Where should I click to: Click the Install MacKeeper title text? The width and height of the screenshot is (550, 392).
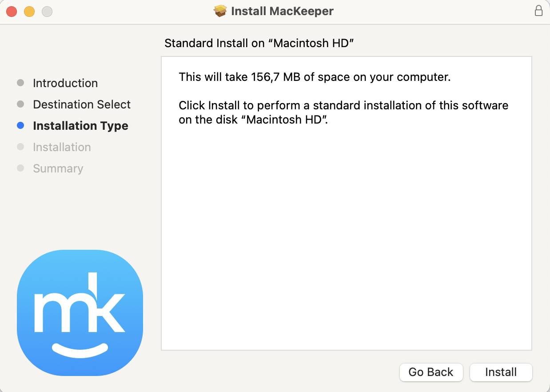tap(282, 11)
